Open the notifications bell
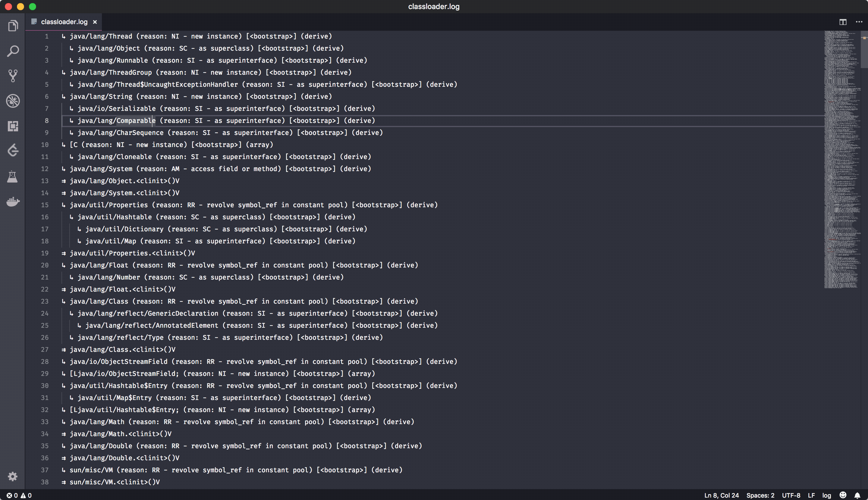This screenshot has height=500, width=868. pyautogui.click(x=857, y=495)
